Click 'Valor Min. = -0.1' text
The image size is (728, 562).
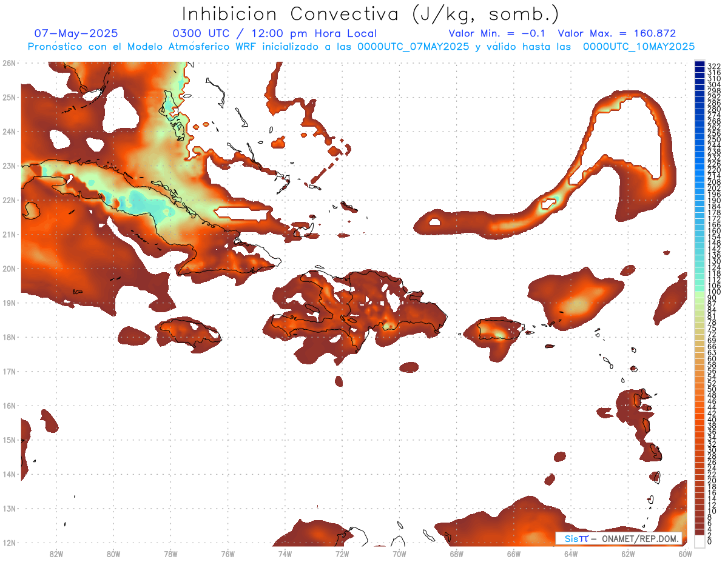tap(498, 33)
